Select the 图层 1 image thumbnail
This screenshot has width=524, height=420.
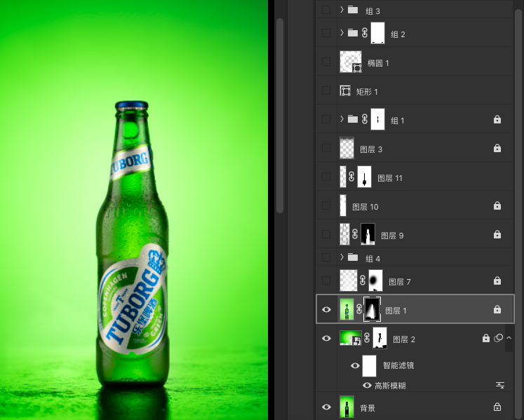tap(347, 309)
